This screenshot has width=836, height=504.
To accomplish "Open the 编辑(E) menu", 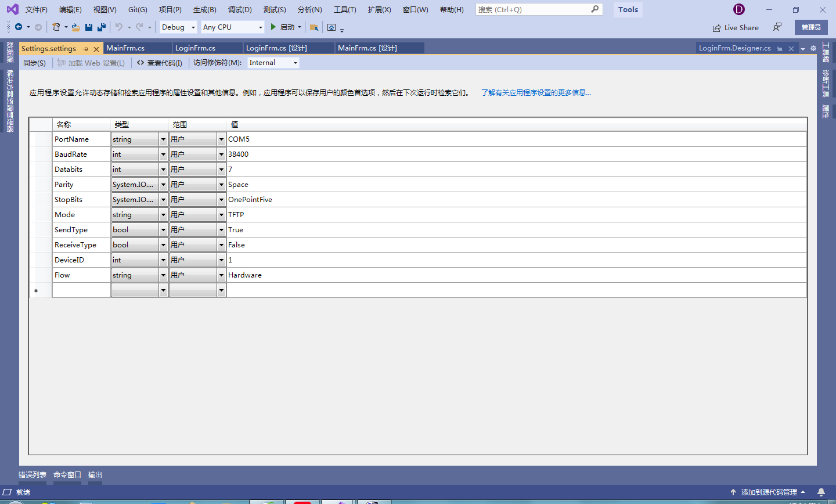I will click(x=70, y=9).
